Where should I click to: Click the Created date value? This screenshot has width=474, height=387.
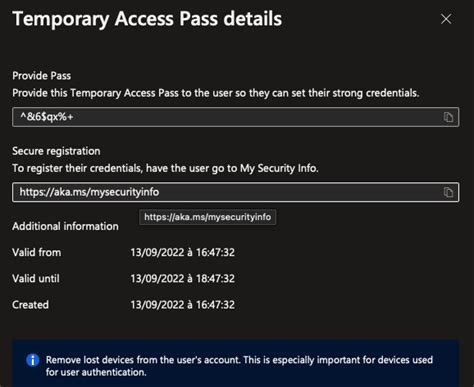click(182, 305)
